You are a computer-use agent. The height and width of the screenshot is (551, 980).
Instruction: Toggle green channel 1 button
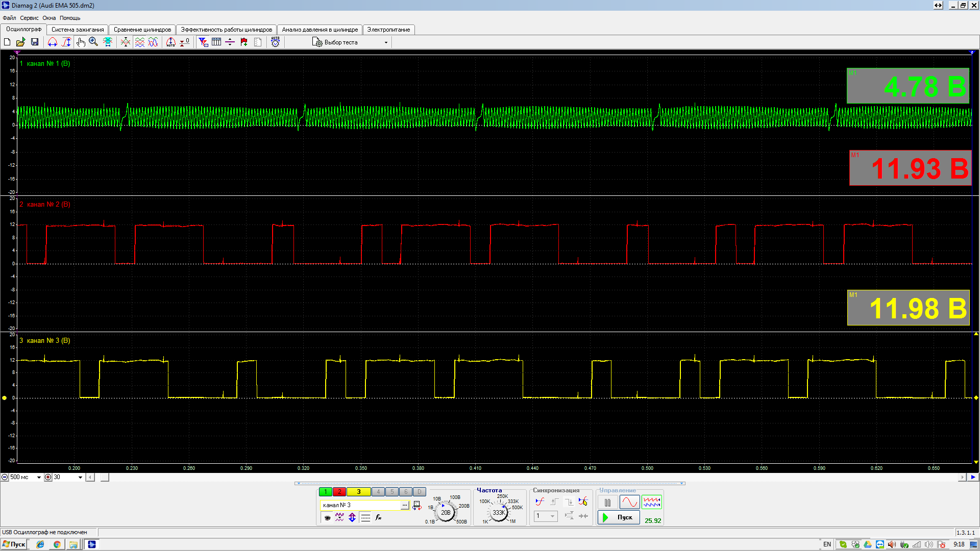tap(325, 492)
